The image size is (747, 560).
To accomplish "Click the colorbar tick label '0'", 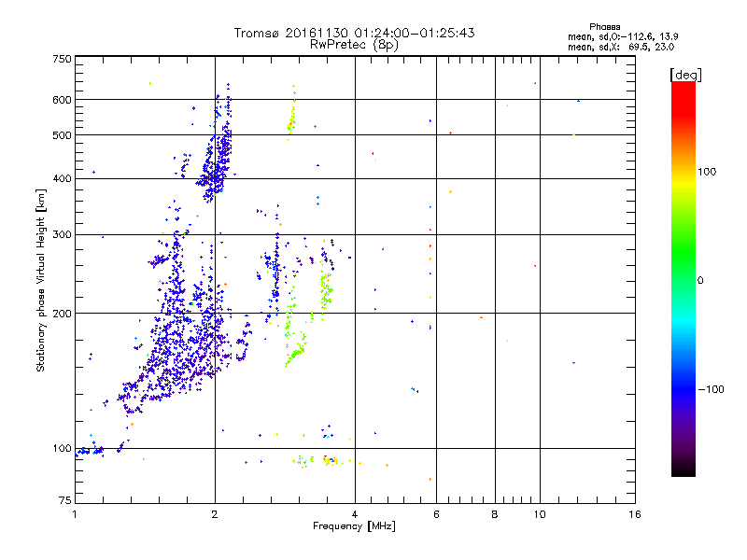I will (x=700, y=280).
